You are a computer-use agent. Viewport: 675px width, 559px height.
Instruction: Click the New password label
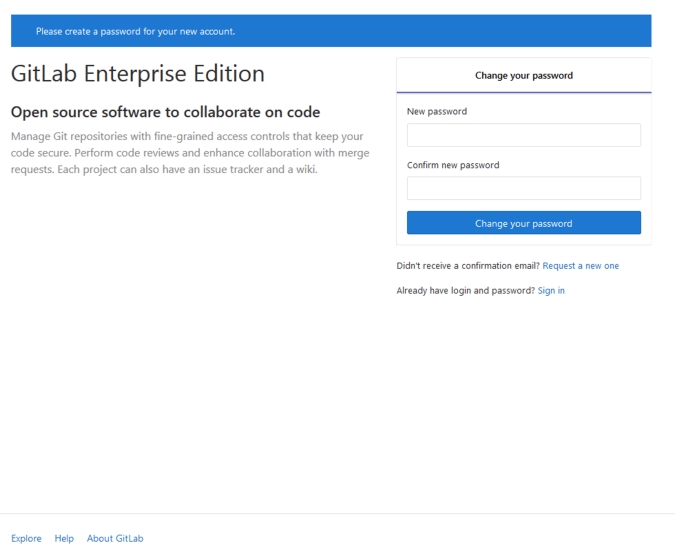(x=437, y=111)
